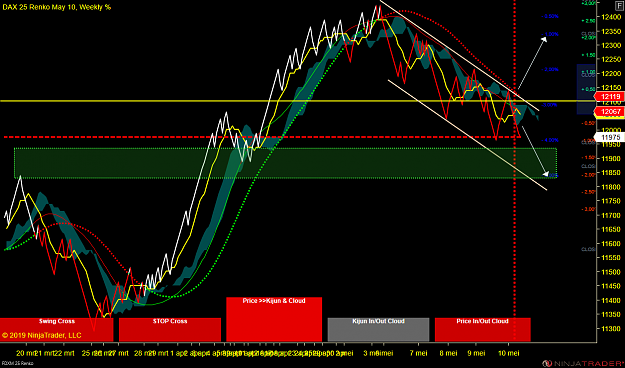Image resolution: width=625 pixels, height=368 pixels.
Task: Click the green +1.50 percent label
Action: (588, 55)
